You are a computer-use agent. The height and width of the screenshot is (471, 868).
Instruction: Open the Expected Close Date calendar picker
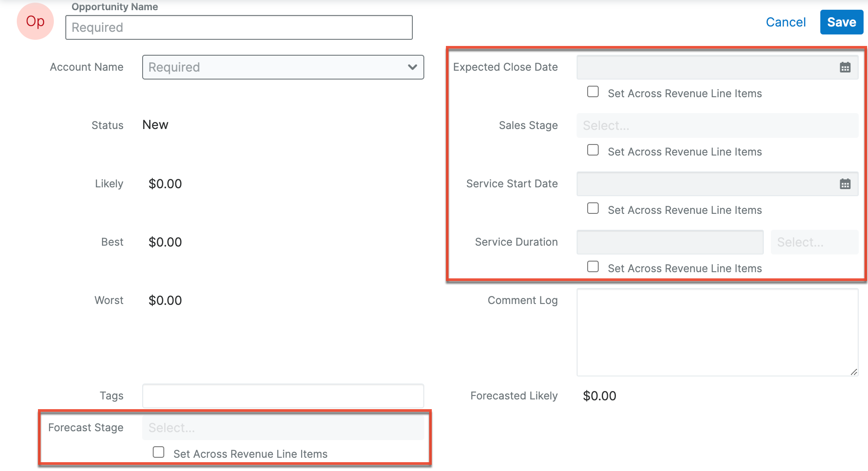click(x=845, y=67)
